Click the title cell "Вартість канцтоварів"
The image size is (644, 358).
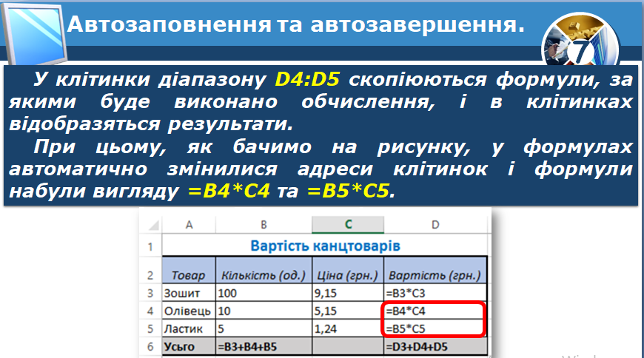click(x=325, y=246)
